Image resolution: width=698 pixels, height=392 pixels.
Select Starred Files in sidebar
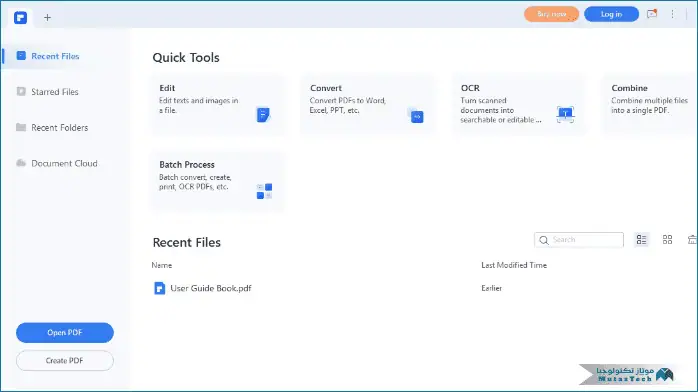[55, 92]
